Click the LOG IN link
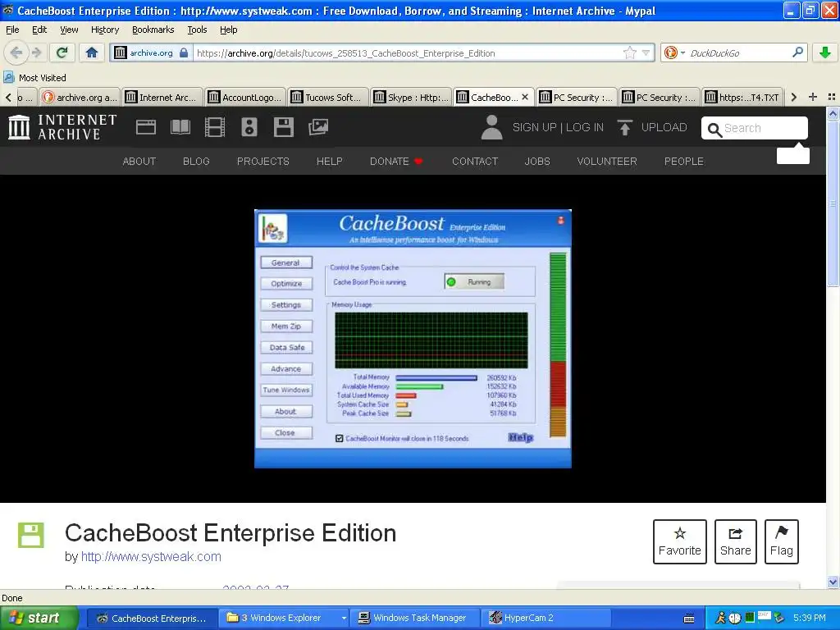This screenshot has height=630, width=840. click(585, 127)
